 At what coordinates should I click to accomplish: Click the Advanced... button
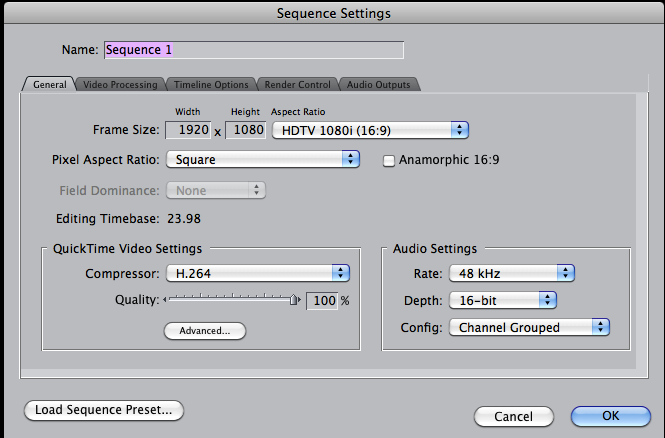205,330
